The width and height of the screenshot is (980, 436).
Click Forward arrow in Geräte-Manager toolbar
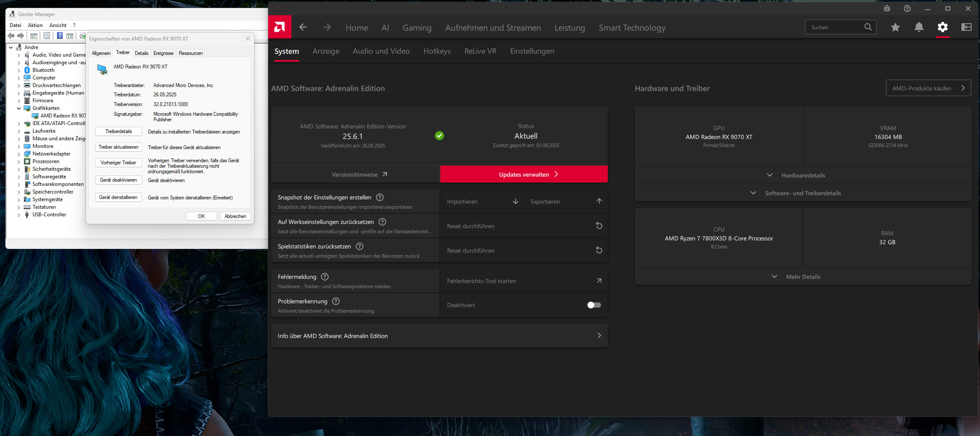20,36
